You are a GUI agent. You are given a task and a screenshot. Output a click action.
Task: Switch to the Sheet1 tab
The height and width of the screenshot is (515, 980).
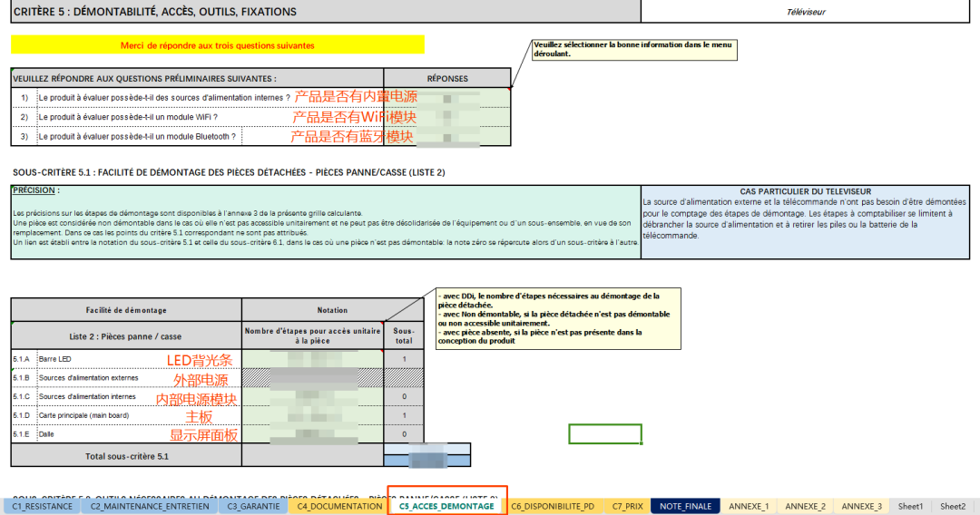[x=910, y=506]
